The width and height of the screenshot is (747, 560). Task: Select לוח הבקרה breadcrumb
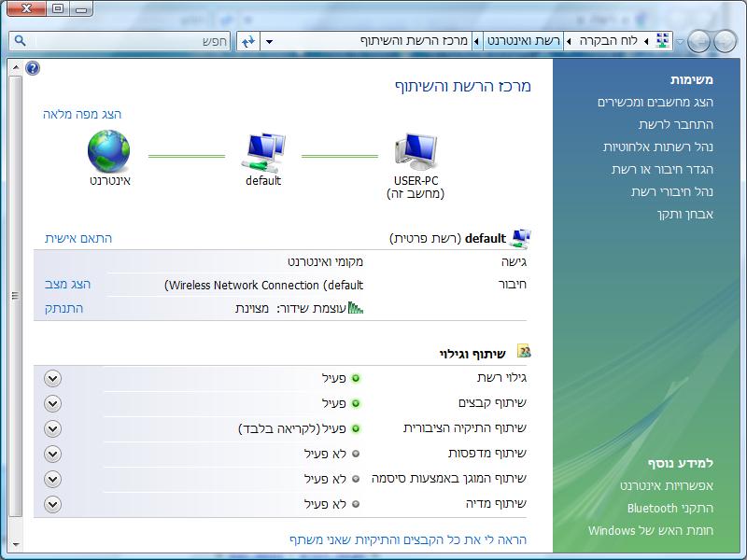pyautogui.click(x=609, y=41)
